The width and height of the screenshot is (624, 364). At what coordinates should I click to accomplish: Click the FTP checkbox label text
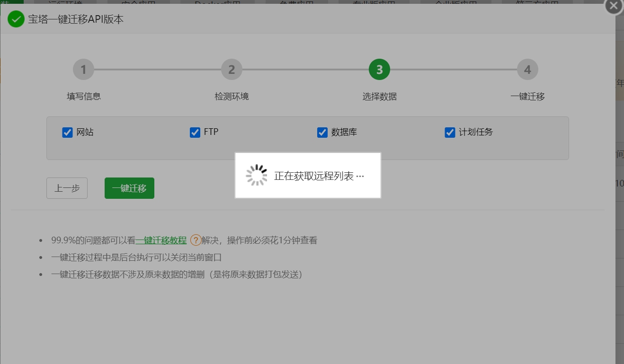(x=211, y=132)
